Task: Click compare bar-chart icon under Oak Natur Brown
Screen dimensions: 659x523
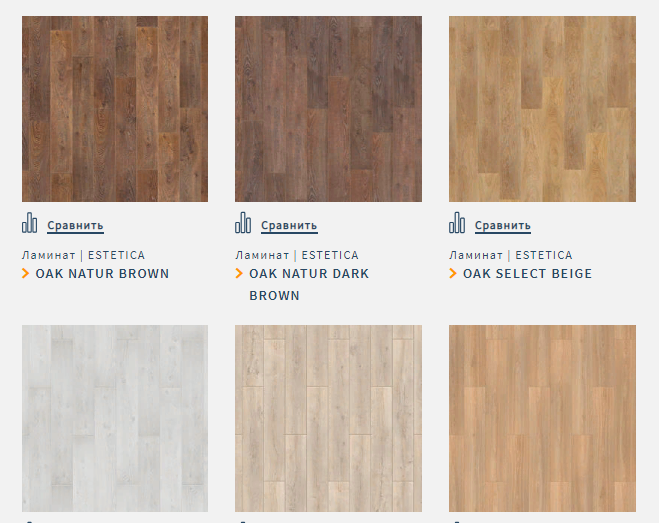Action: 29,223
